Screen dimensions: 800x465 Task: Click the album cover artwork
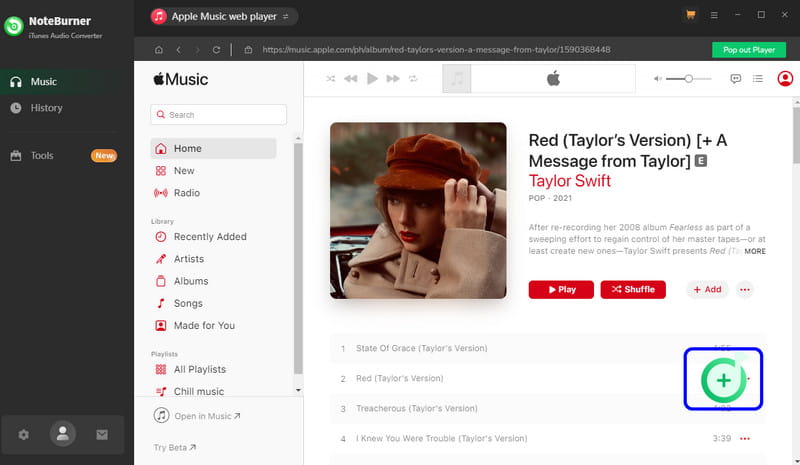point(418,210)
